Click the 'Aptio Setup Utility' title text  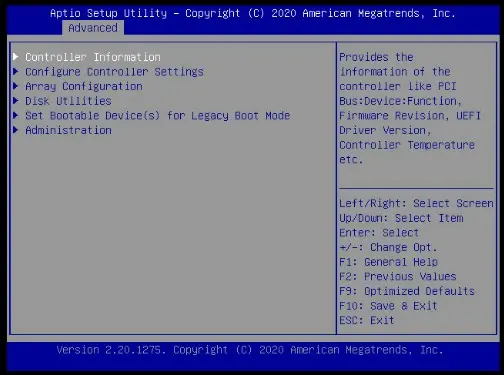[108, 13]
